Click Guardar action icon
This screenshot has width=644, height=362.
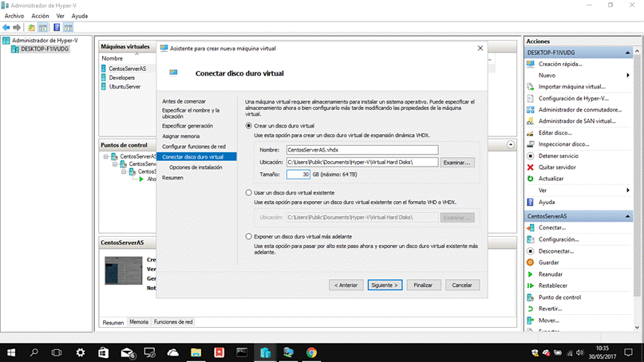tap(530, 262)
